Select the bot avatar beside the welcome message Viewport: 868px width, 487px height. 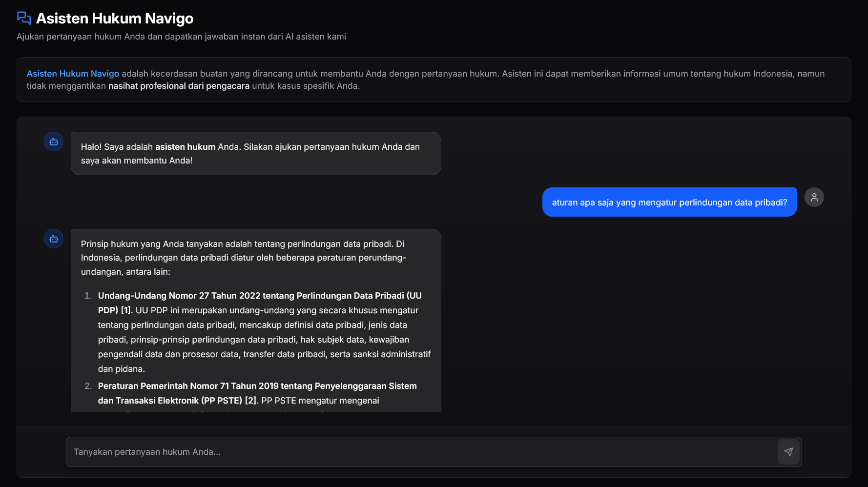[53, 141]
